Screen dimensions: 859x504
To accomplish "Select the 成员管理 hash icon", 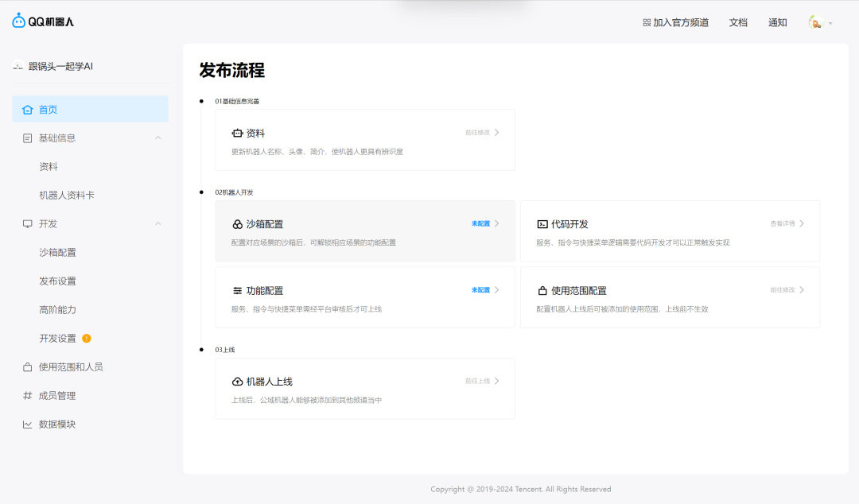I will pyautogui.click(x=26, y=395).
